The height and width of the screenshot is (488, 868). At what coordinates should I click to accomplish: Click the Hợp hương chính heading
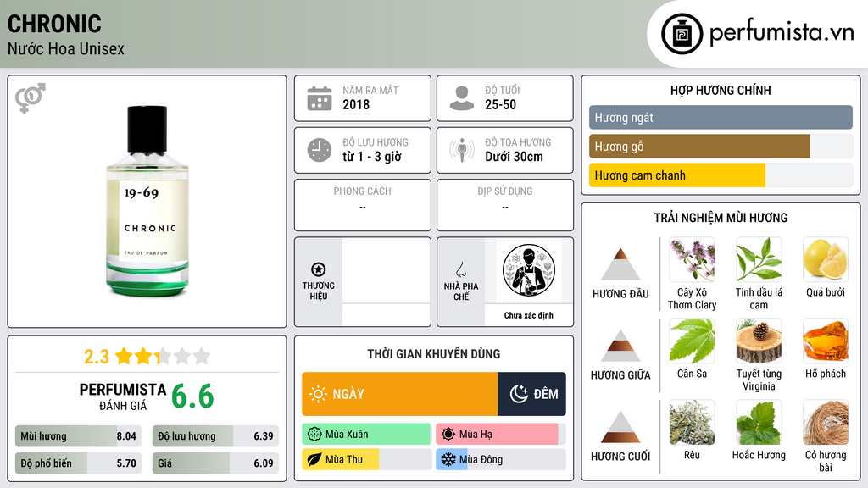coord(721,90)
